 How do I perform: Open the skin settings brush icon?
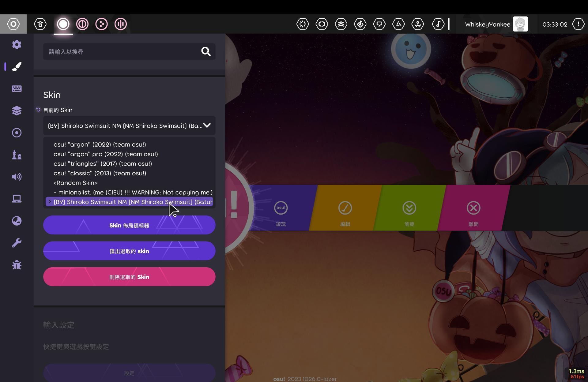(x=17, y=67)
